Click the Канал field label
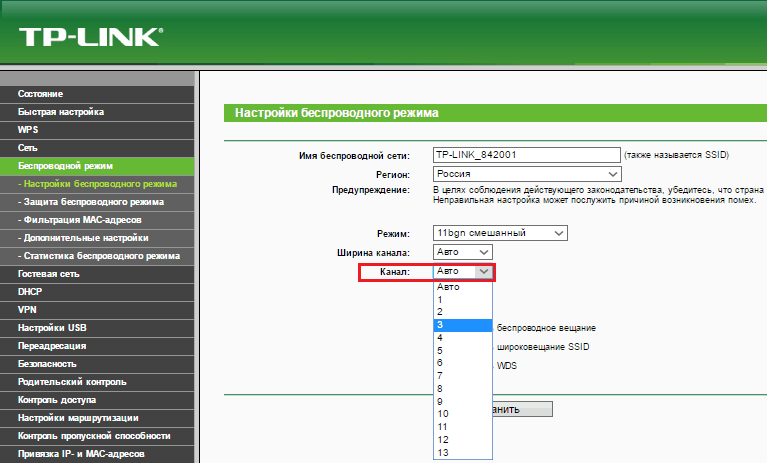Image resolution: width=767 pixels, height=463 pixels. pyautogui.click(x=395, y=272)
